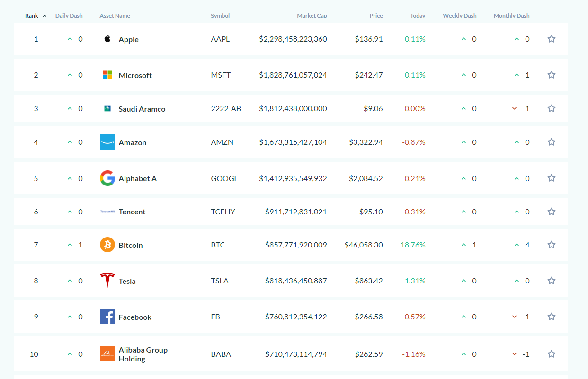Screen dimensions: 588x379
Task: Click Alibaba's -1.16% daily change
Action: [414, 354]
